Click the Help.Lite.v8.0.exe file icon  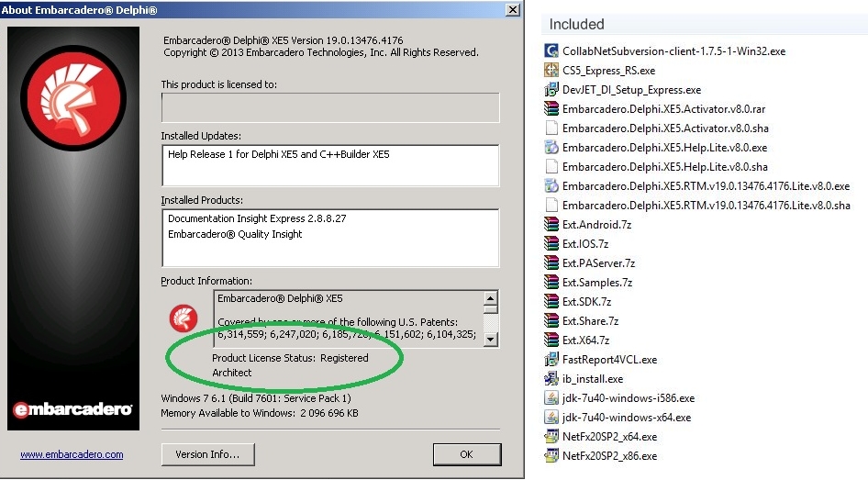point(551,147)
